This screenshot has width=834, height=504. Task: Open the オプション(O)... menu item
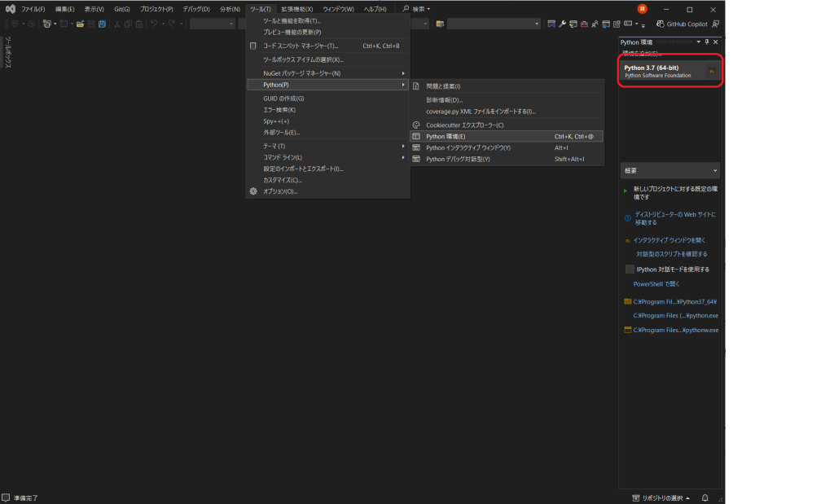pyautogui.click(x=280, y=191)
